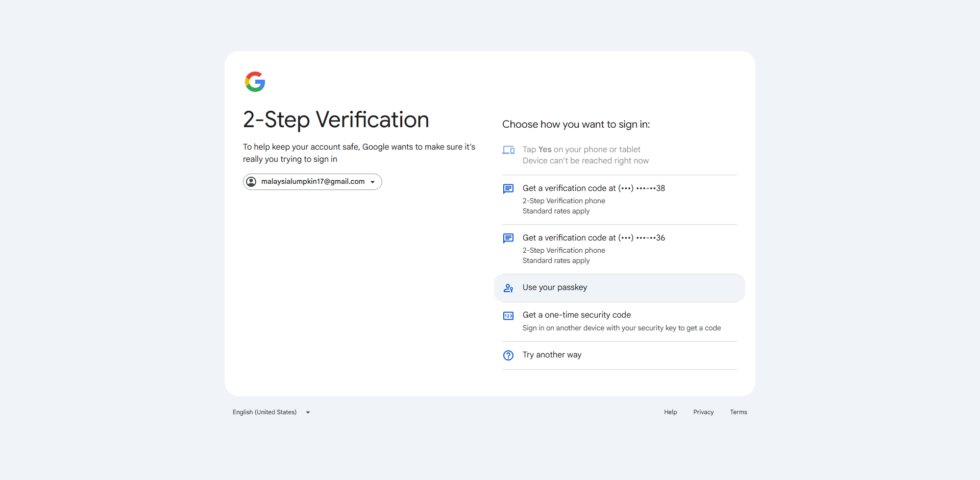
Task: Open the Terms link
Action: point(739,412)
